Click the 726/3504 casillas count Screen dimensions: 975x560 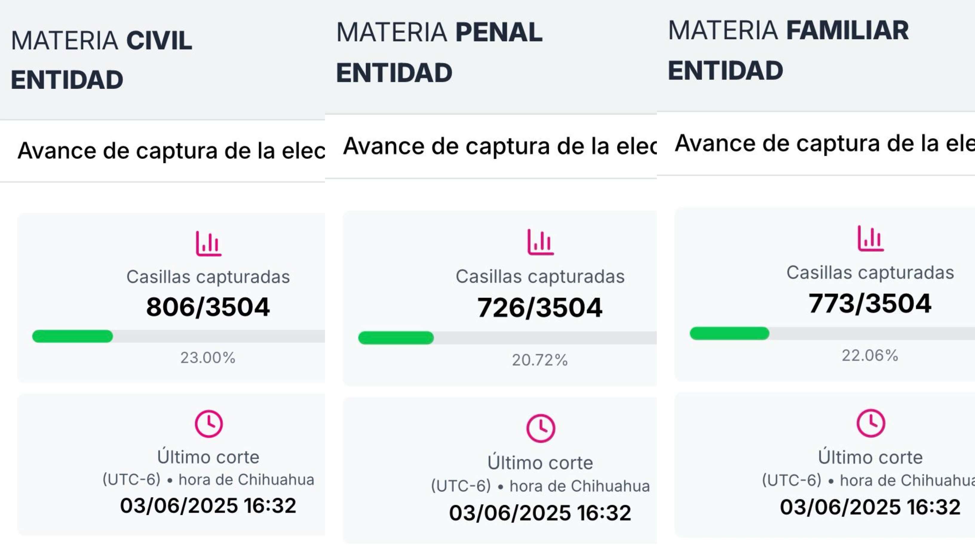coord(539,308)
